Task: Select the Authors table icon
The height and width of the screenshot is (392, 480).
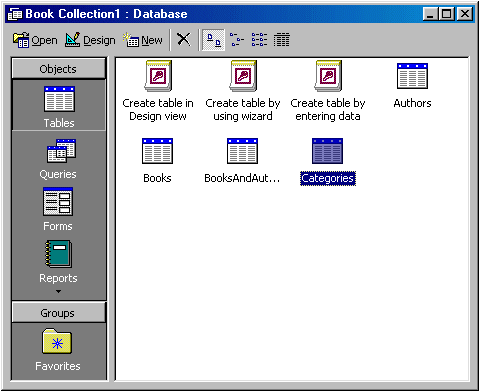Action: pyautogui.click(x=412, y=86)
